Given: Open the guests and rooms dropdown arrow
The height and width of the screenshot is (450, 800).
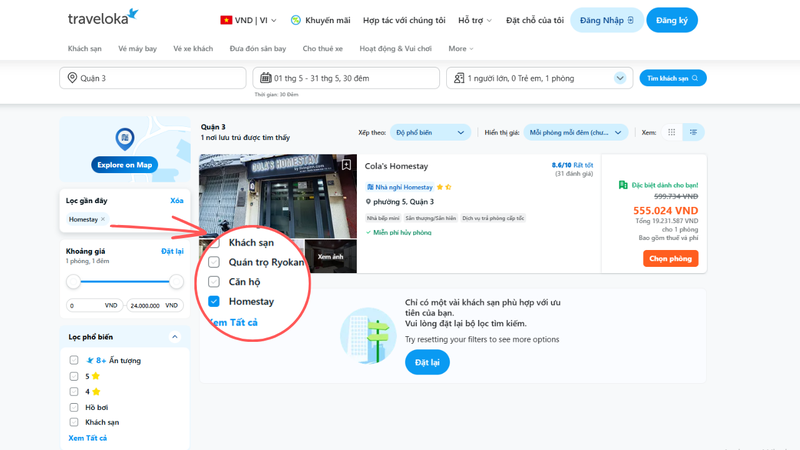Looking at the screenshot, I should point(620,78).
